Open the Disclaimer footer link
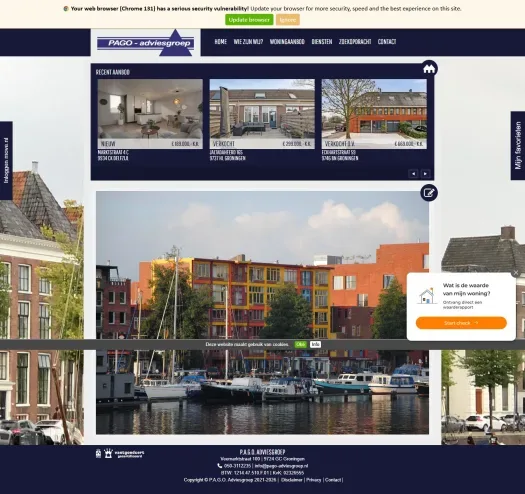525x494 pixels. [x=291, y=480]
